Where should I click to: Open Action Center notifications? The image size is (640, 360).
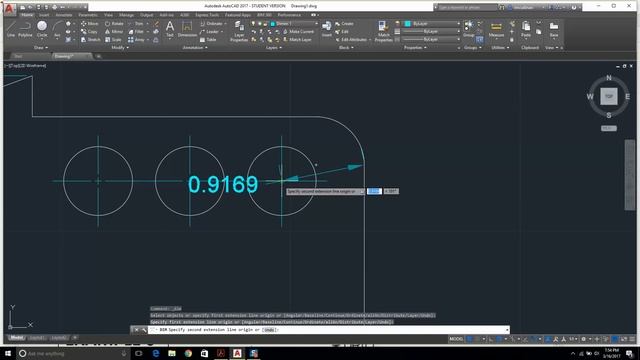(x=630, y=353)
